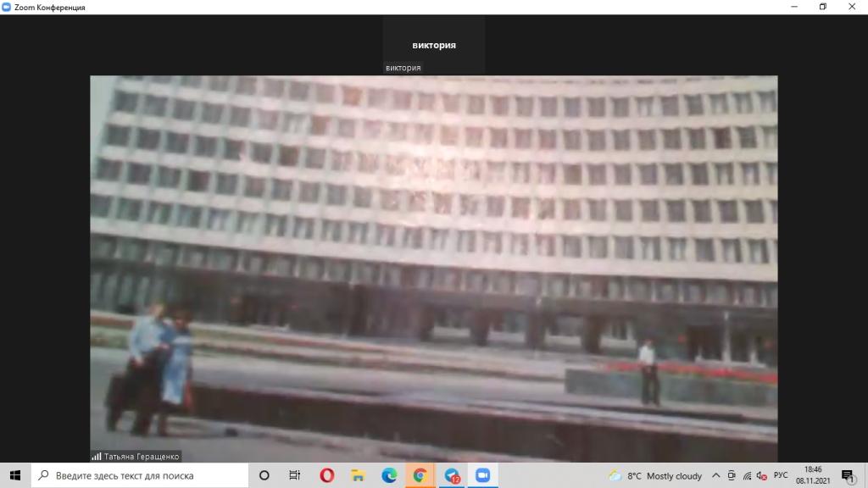Open the Windows Start menu
Viewport: 868px width, 488px height.
[15, 475]
